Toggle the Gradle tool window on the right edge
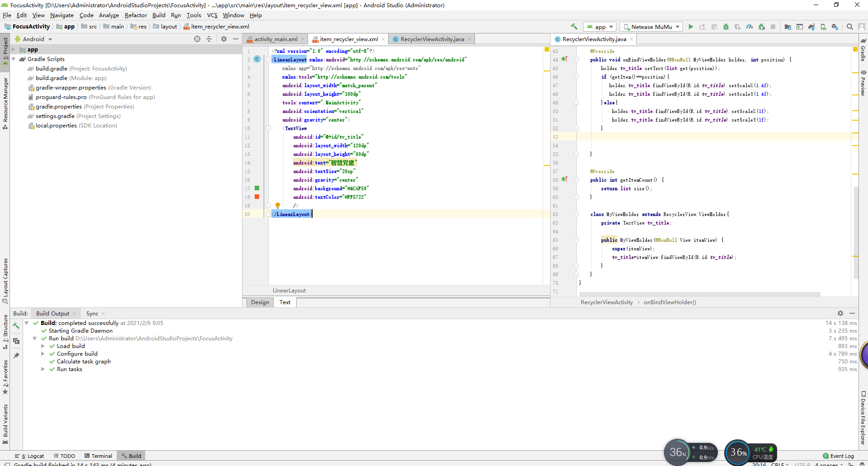868x466 pixels. tap(863, 50)
